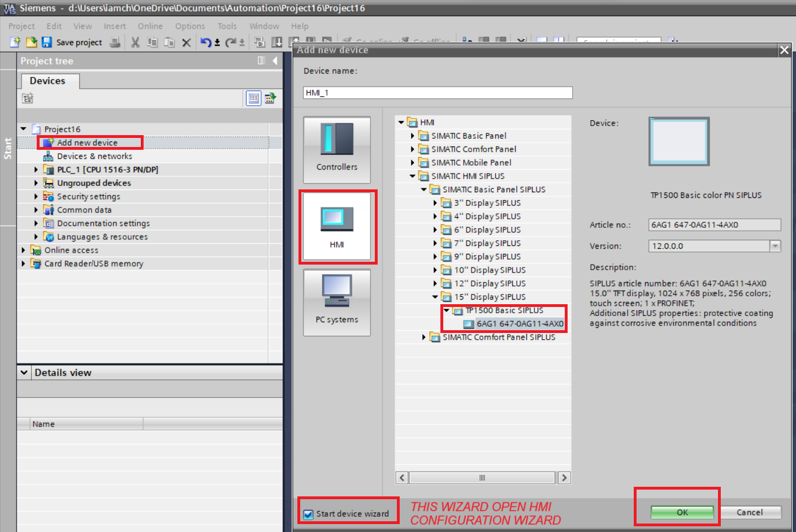Collapse the Project tree panel arrow

pyautogui.click(x=275, y=60)
